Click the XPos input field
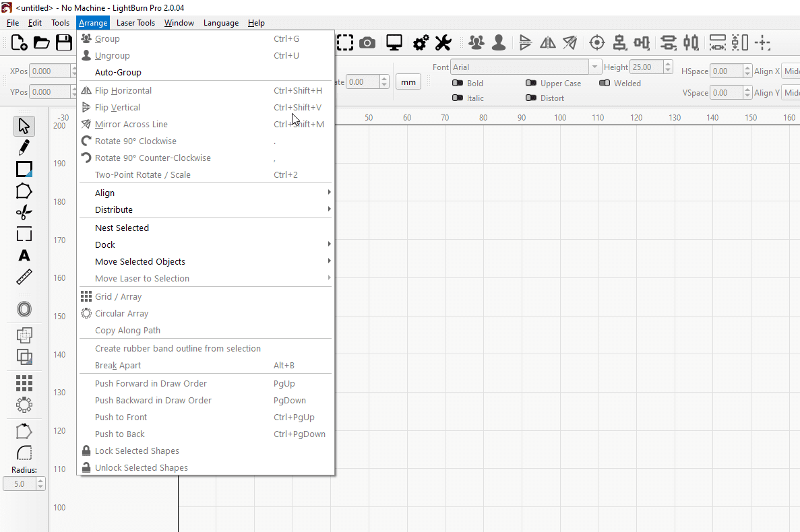Image resolution: width=800 pixels, height=532 pixels. coord(49,71)
